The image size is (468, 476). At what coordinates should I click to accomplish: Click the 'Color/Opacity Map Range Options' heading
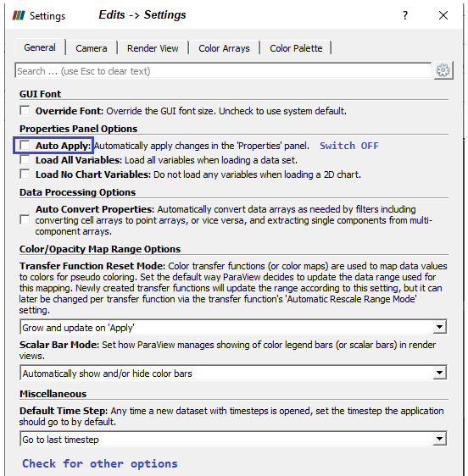click(x=100, y=249)
